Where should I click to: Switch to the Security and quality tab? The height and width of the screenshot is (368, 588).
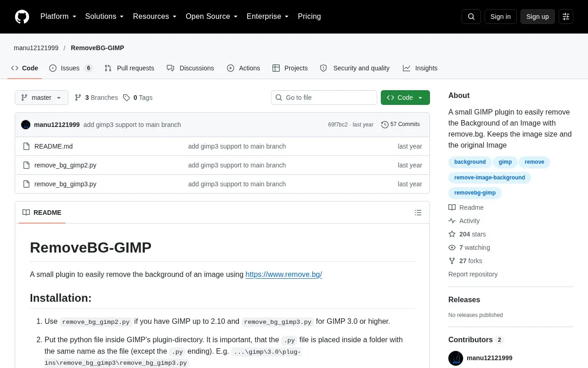pyautogui.click(x=355, y=68)
